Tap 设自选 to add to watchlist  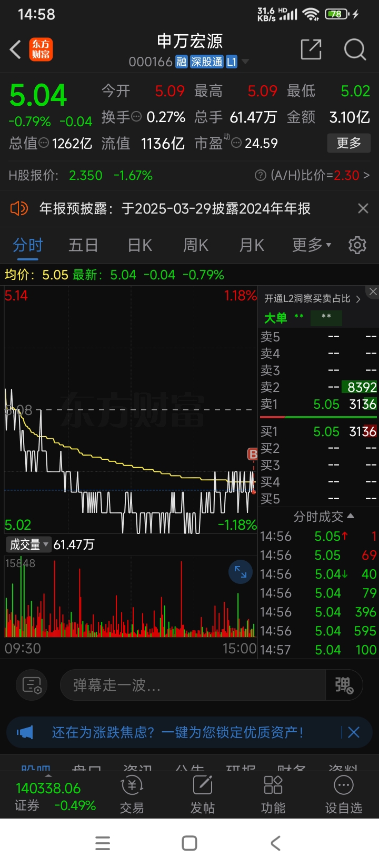coord(344,795)
